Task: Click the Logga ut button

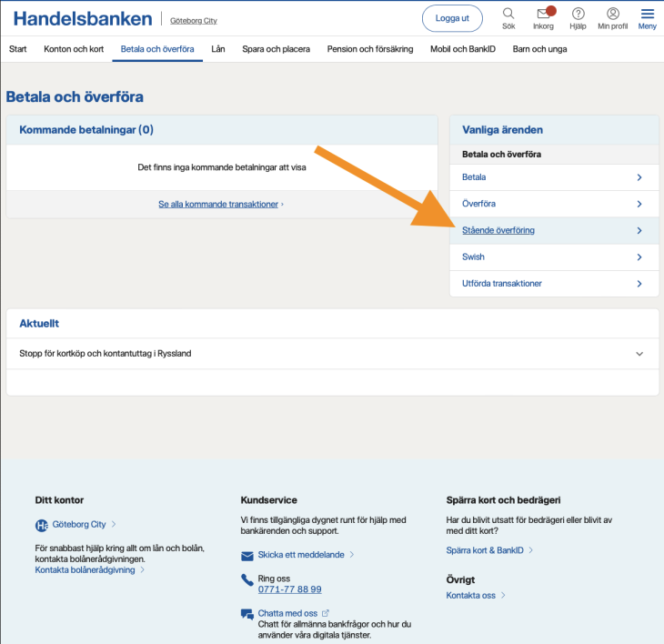Action: 452,18
